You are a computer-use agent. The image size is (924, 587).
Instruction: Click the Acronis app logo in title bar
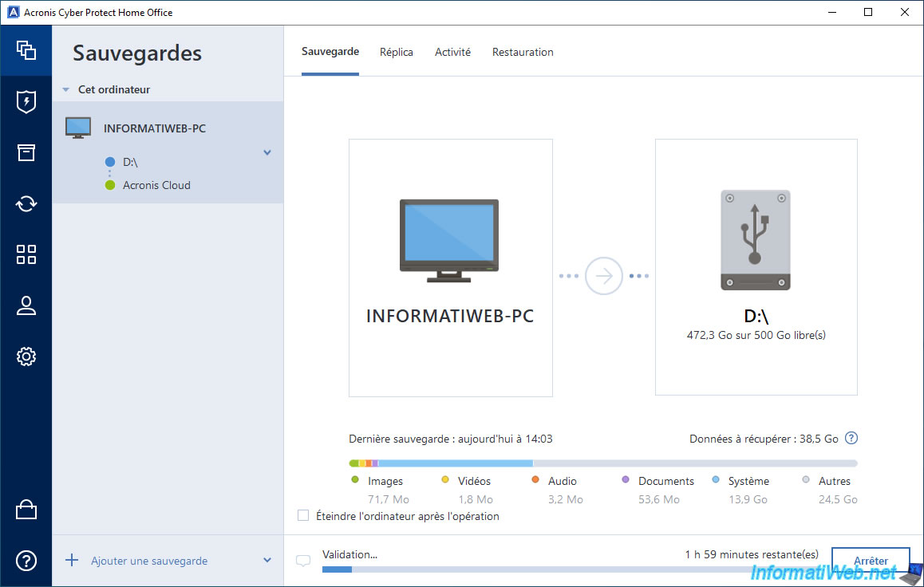tap(13, 13)
